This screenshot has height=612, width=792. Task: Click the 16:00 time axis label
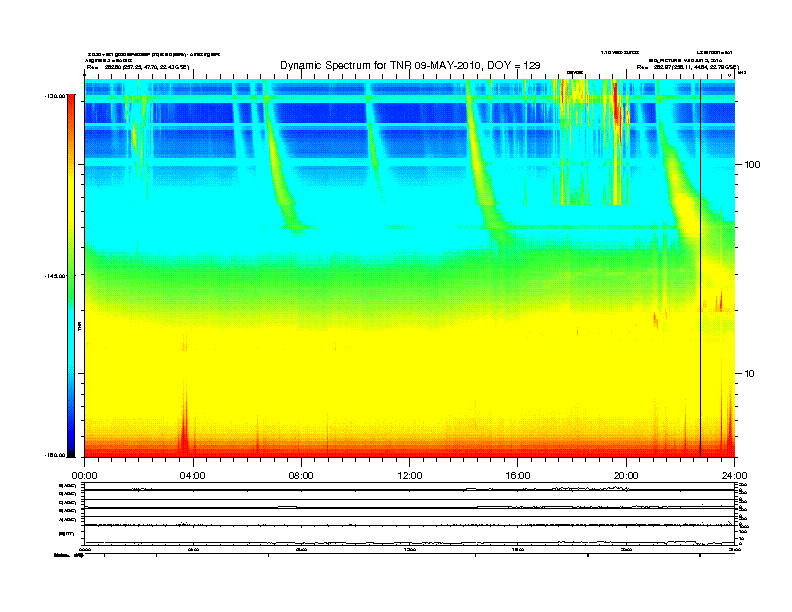(x=518, y=476)
